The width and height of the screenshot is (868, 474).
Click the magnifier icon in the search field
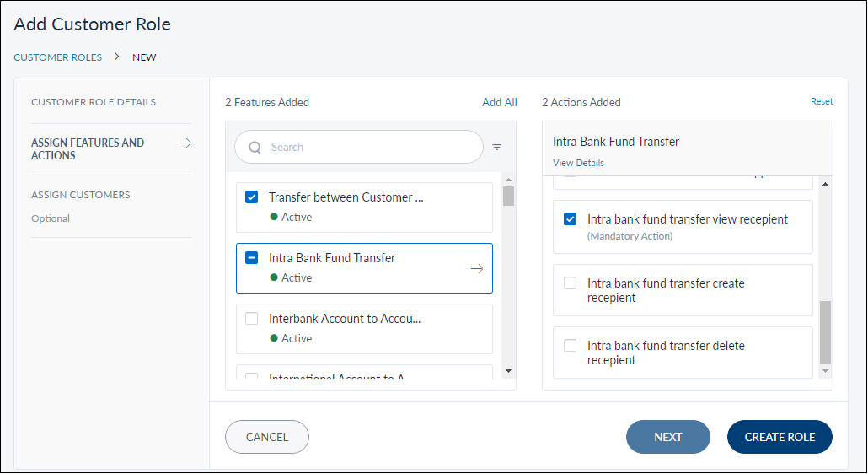tap(255, 148)
